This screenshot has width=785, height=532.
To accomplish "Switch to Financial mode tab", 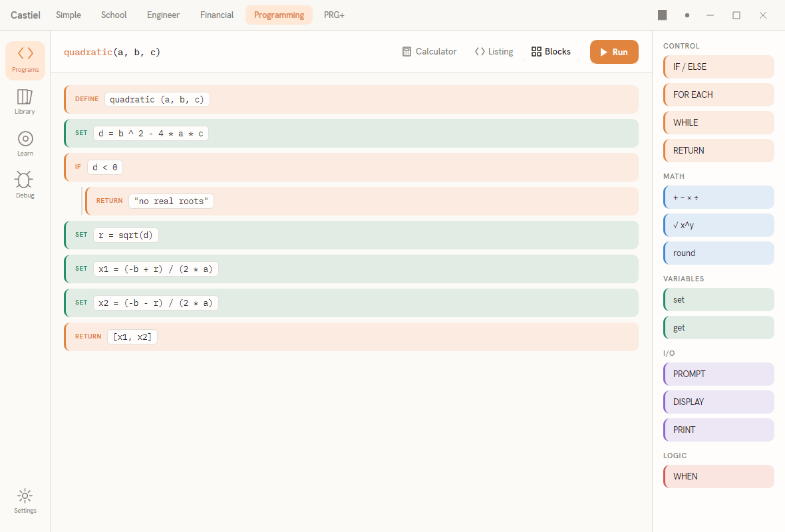I will tap(217, 15).
